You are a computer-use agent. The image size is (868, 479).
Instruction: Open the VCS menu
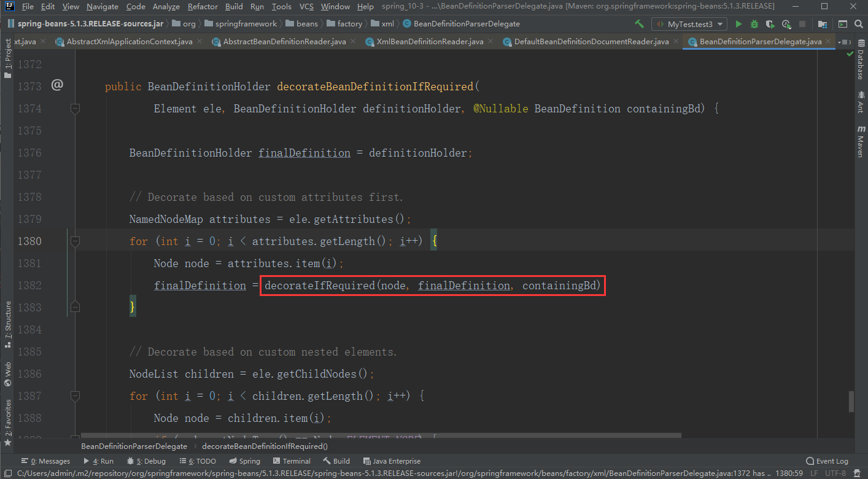pos(306,6)
